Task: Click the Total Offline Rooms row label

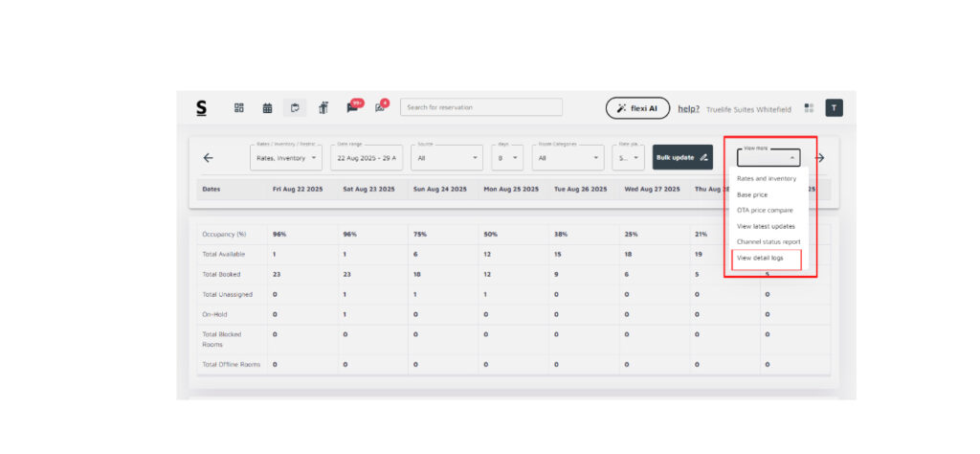Action: click(x=231, y=364)
